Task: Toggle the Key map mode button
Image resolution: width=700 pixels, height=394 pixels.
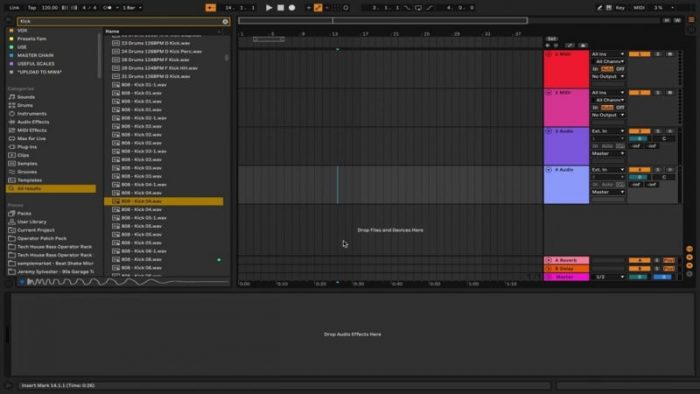Action: tap(620, 8)
